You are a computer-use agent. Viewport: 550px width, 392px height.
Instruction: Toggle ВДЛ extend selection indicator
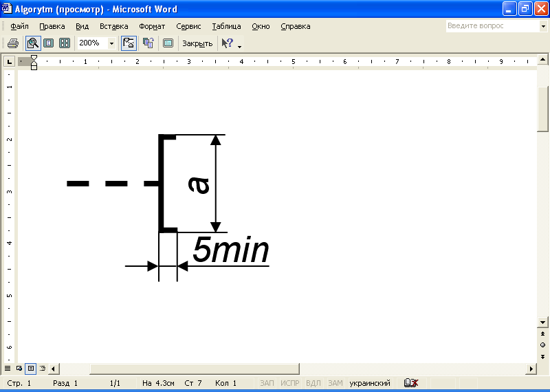[x=313, y=383]
